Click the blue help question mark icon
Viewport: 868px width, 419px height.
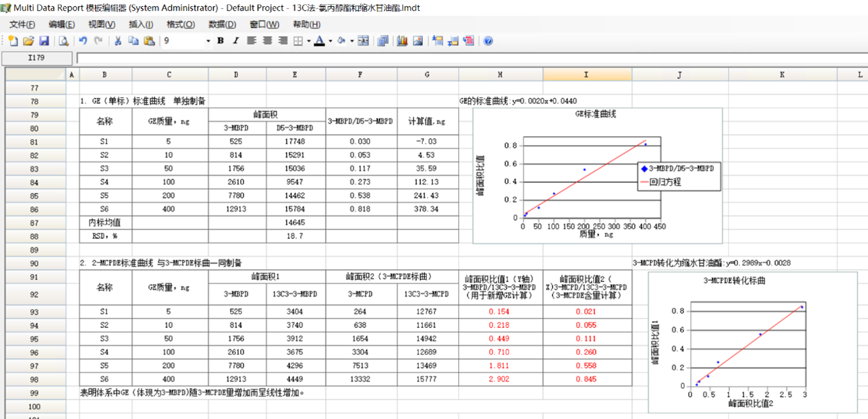click(x=488, y=41)
